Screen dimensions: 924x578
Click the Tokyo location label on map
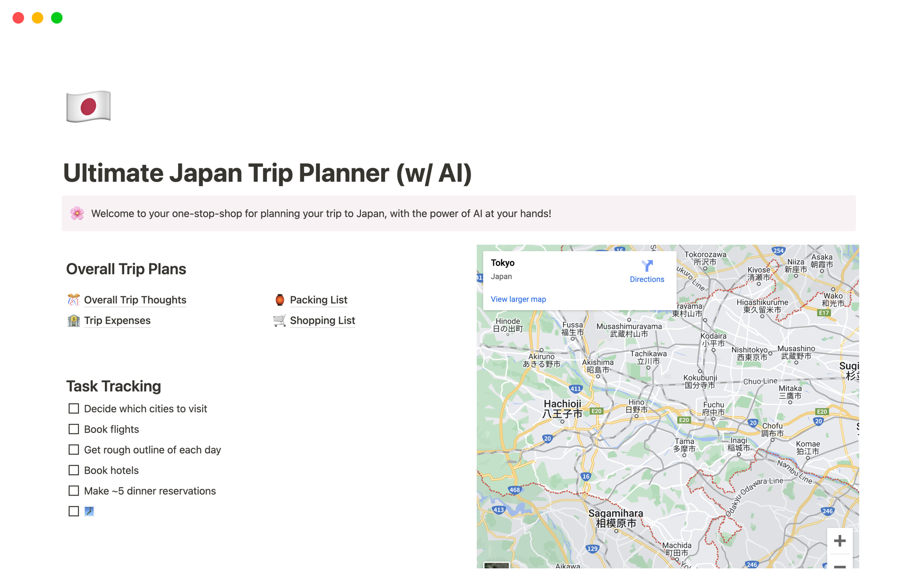pos(503,262)
